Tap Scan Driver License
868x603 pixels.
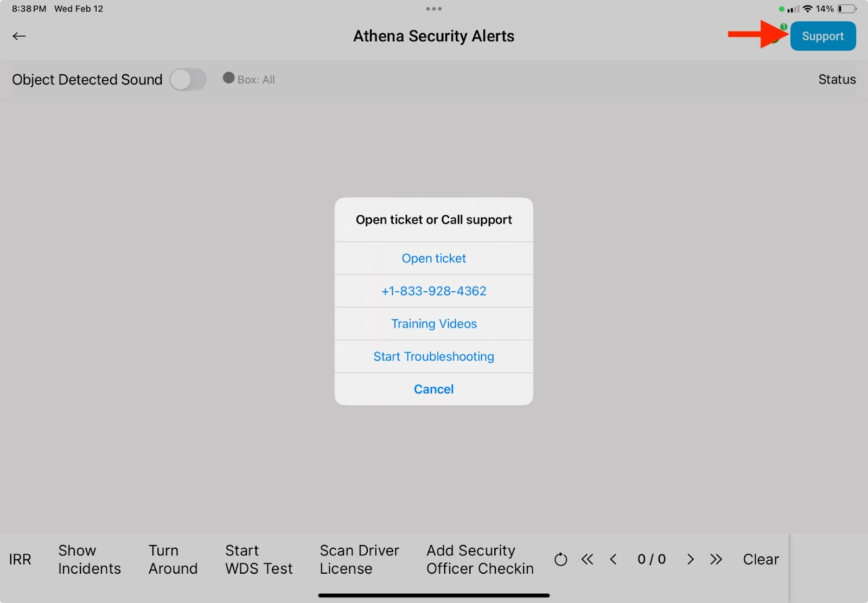coord(359,559)
